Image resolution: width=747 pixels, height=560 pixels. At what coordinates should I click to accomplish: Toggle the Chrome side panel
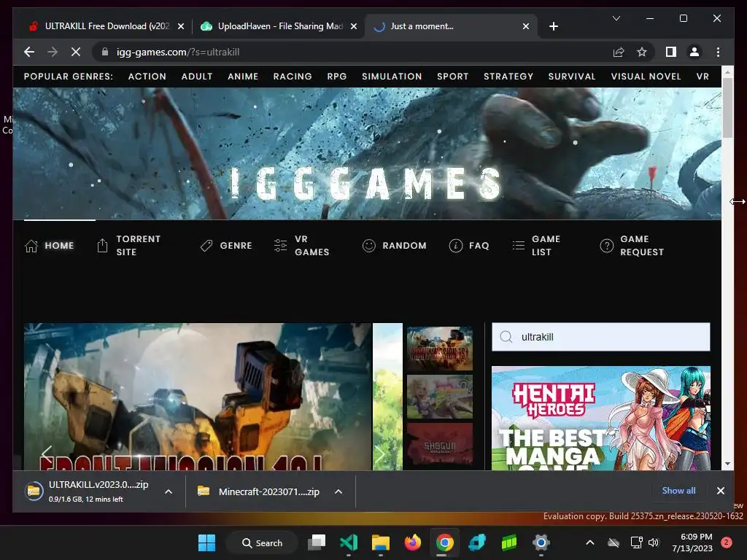coord(671,52)
